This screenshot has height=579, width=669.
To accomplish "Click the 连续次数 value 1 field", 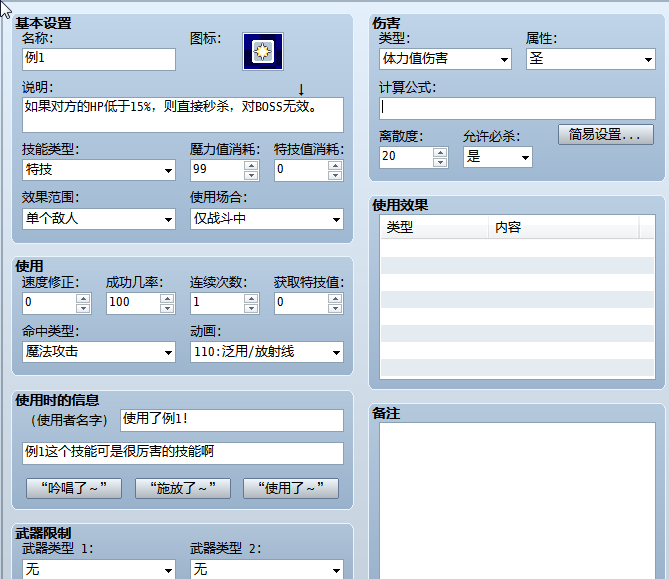I will (x=218, y=303).
